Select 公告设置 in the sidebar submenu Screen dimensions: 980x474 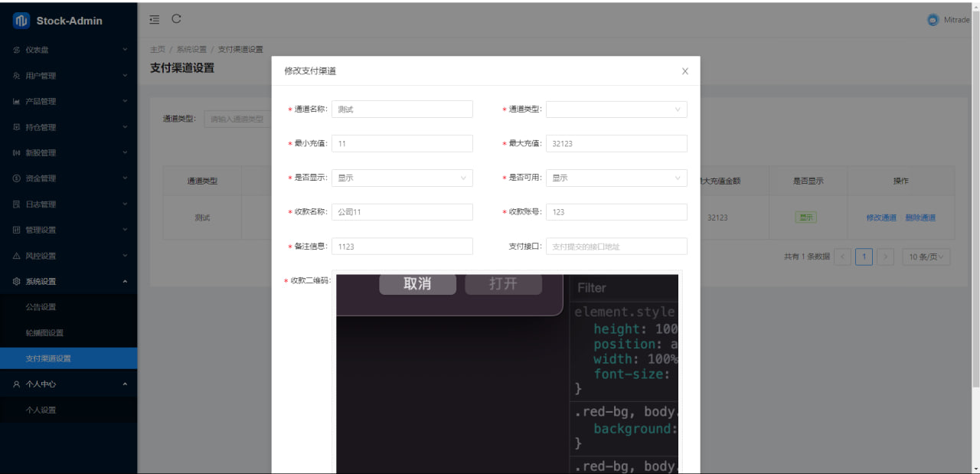click(x=41, y=307)
